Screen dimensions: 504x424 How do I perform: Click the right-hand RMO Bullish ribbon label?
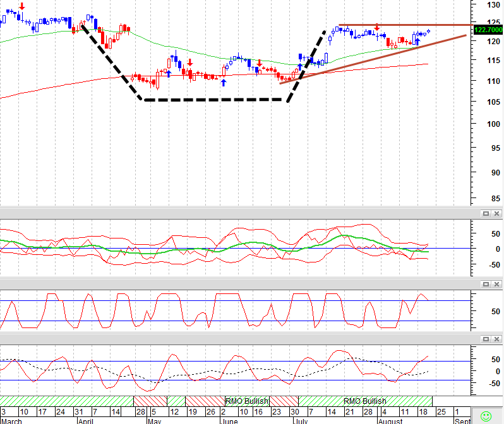[x=364, y=401]
